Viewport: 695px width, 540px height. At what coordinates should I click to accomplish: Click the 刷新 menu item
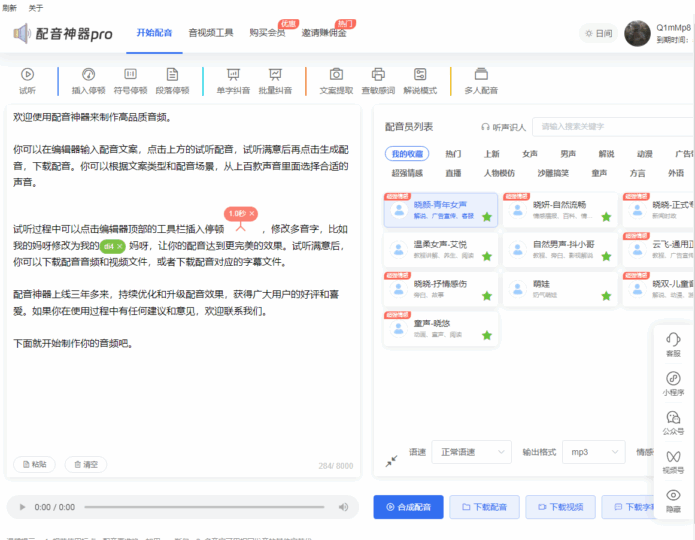coord(9,8)
